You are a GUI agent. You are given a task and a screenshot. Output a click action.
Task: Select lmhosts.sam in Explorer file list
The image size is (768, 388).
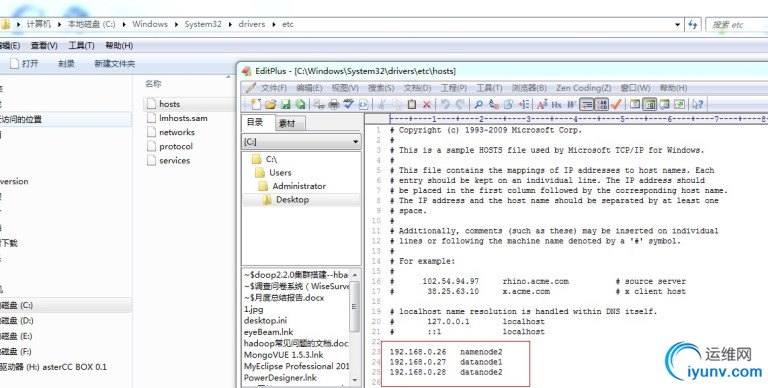183,118
